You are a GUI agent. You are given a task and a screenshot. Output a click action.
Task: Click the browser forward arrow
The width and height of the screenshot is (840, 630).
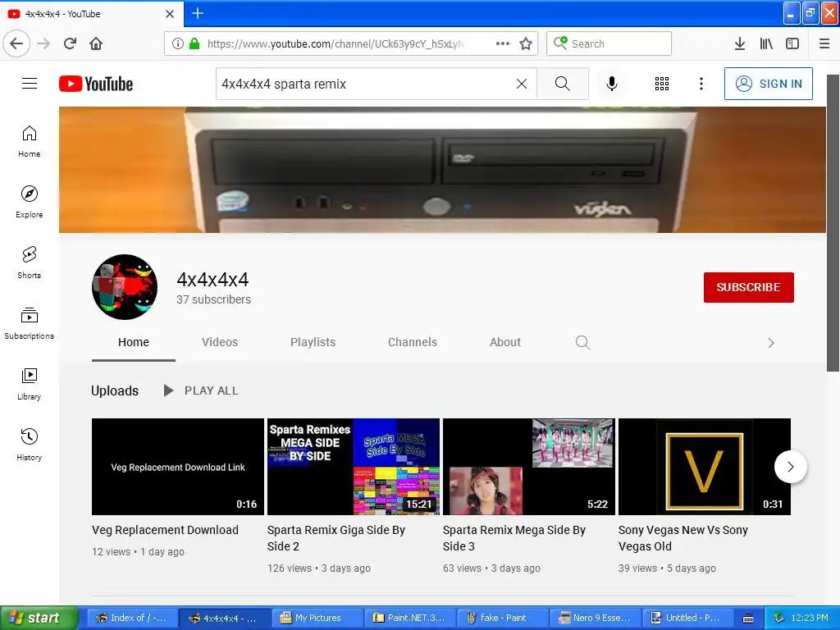click(x=44, y=43)
